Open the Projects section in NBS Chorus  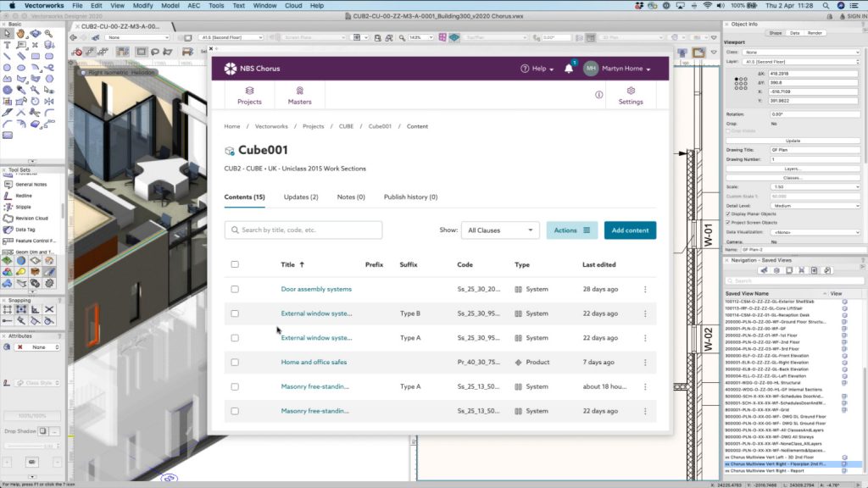pos(249,95)
